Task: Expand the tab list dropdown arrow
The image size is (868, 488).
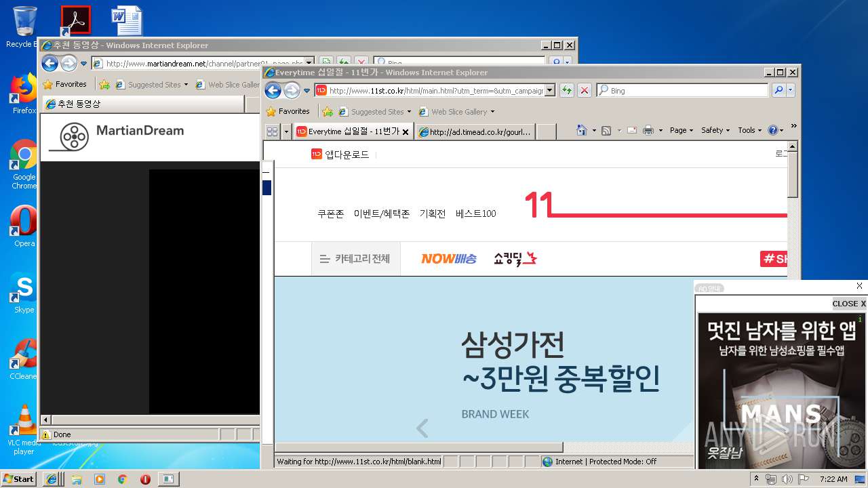Action: [286, 131]
